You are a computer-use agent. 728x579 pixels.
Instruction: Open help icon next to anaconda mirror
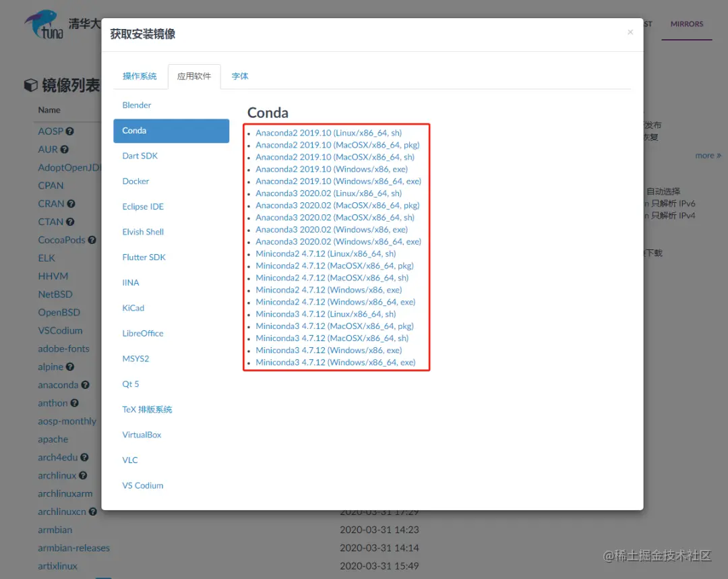[86, 385]
